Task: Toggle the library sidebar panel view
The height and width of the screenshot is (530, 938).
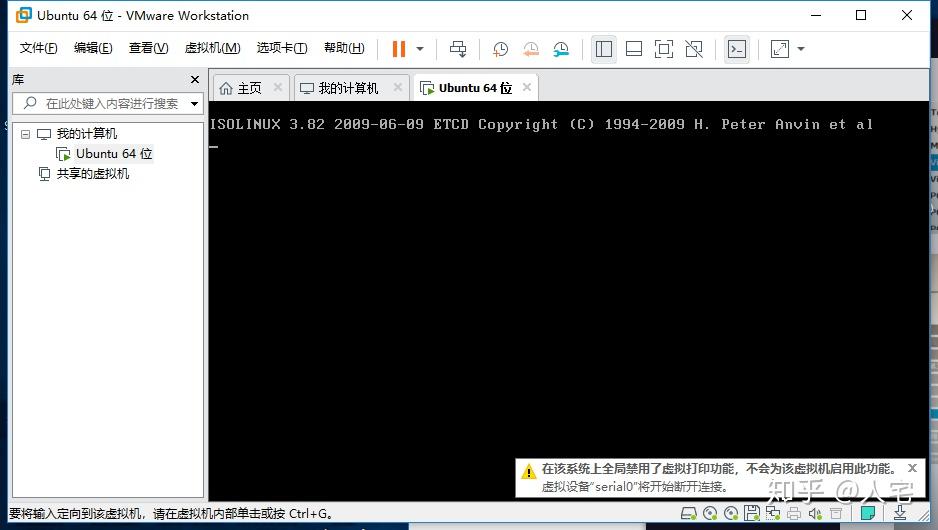Action: tap(603, 49)
